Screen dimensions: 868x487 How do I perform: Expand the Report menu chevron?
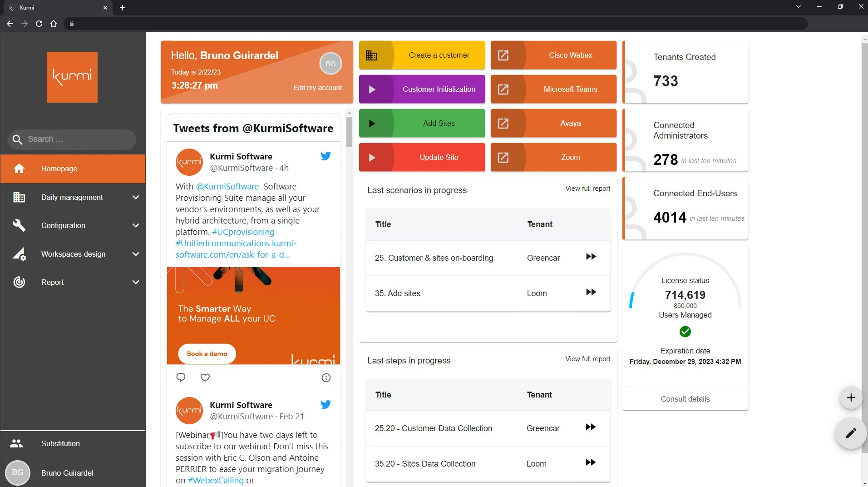click(x=135, y=282)
